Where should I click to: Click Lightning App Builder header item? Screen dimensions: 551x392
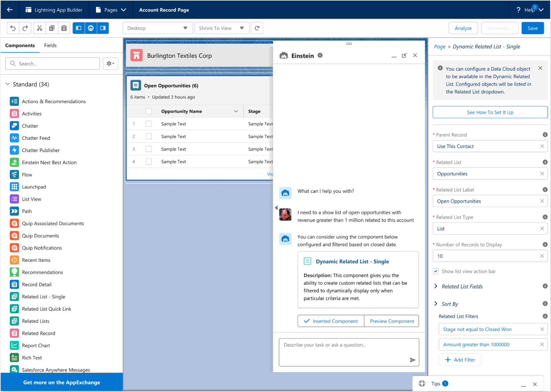[x=54, y=10]
